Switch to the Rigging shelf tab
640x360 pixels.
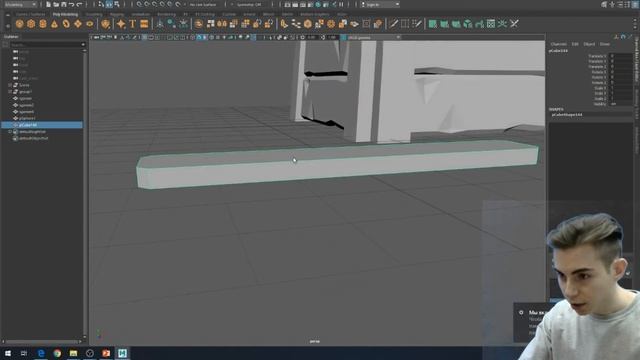pos(117,14)
